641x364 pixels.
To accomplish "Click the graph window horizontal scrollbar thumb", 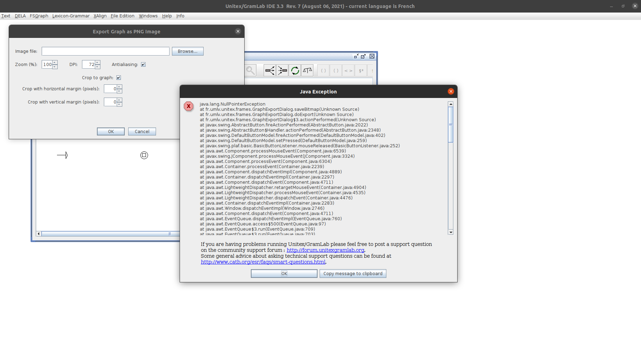I will tap(110, 234).
